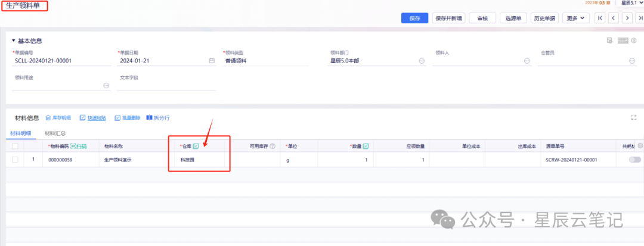Image resolution: width=644 pixels, height=246 pixels.
Task: Click the 选源单 button
Action: [513, 18]
